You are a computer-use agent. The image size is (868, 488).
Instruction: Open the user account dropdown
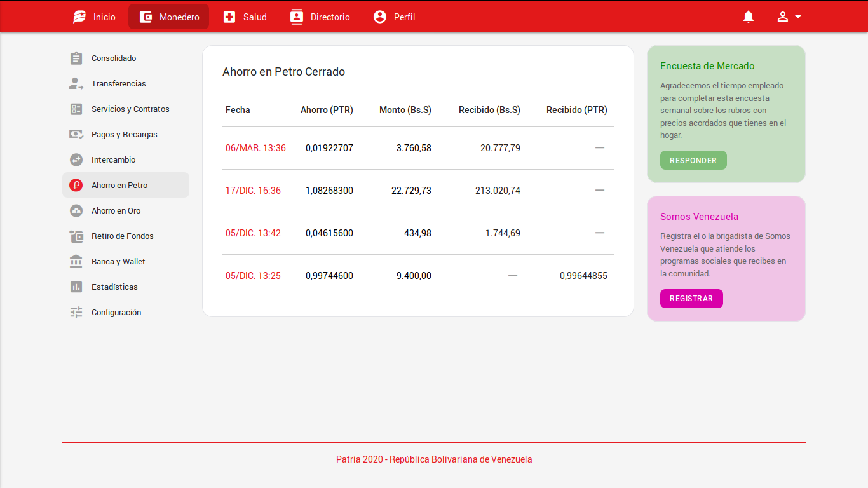tap(789, 17)
